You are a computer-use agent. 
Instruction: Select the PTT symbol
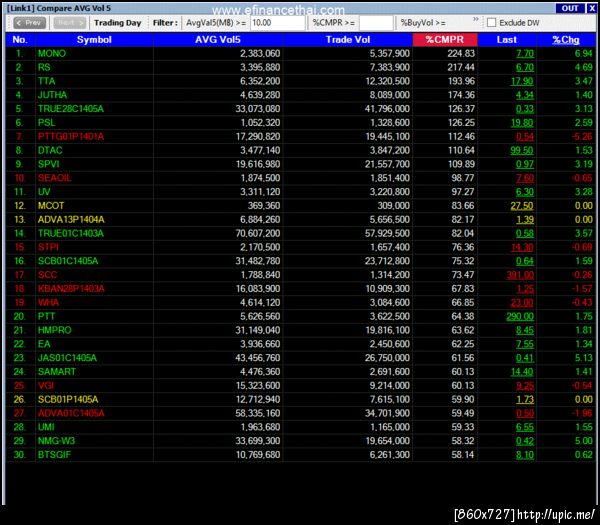(x=46, y=316)
